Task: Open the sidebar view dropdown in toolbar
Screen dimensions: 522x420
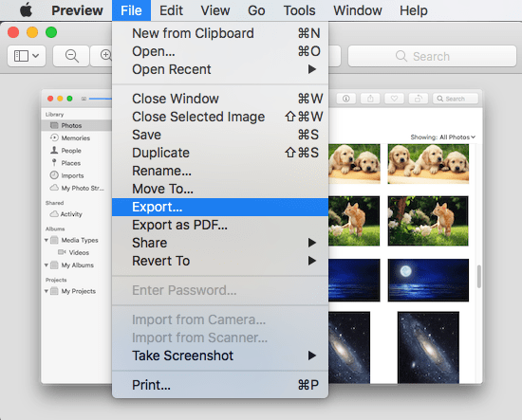Action: coord(27,56)
